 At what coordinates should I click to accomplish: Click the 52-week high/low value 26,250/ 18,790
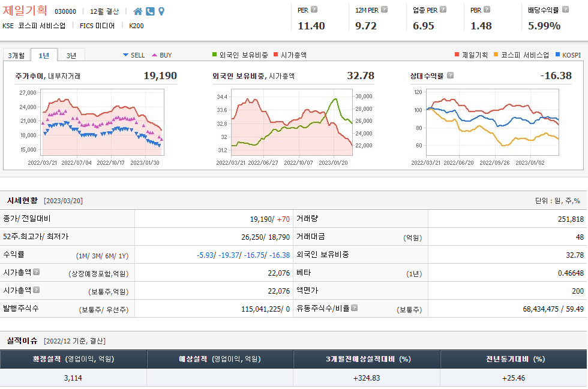tap(265, 237)
